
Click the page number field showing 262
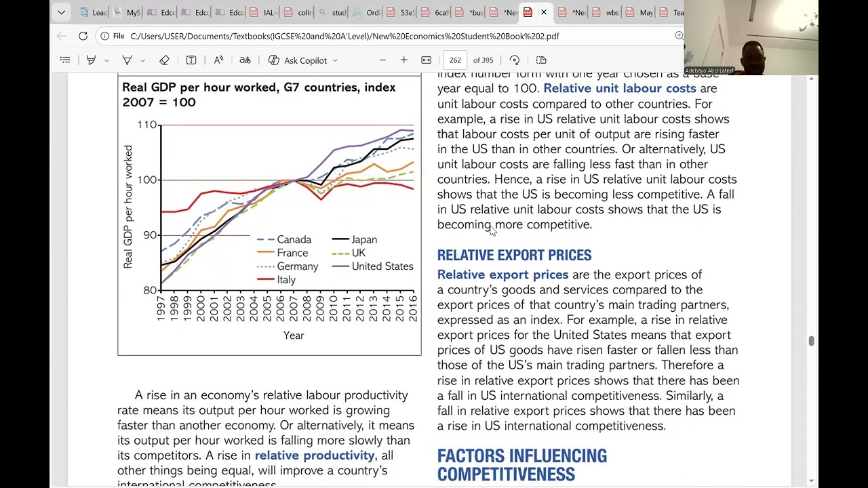455,60
